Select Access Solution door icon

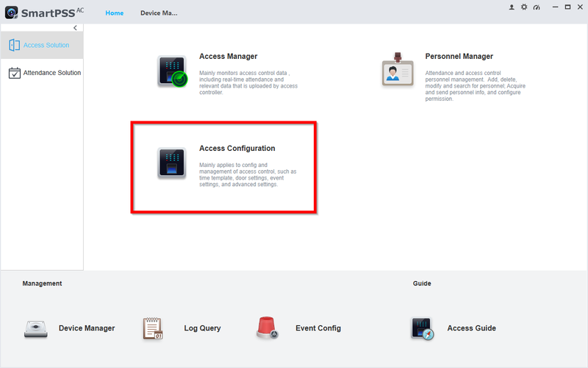coord(14,45)
